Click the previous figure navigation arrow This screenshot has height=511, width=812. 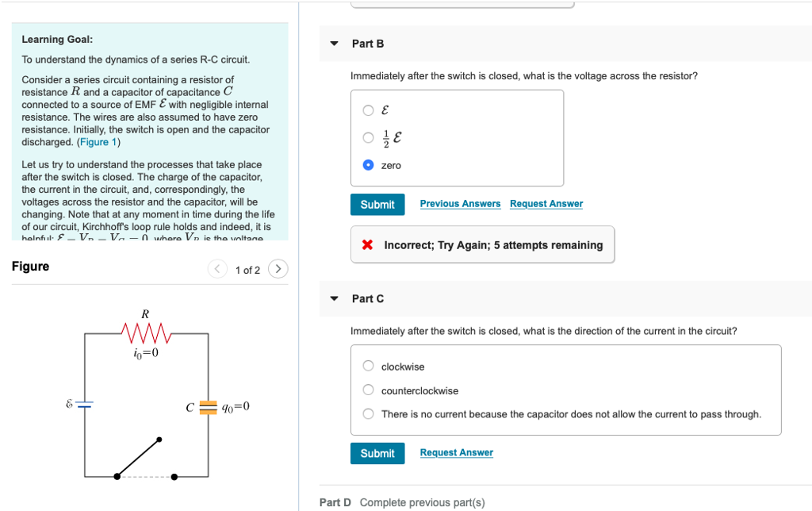(x=217, y=269)
